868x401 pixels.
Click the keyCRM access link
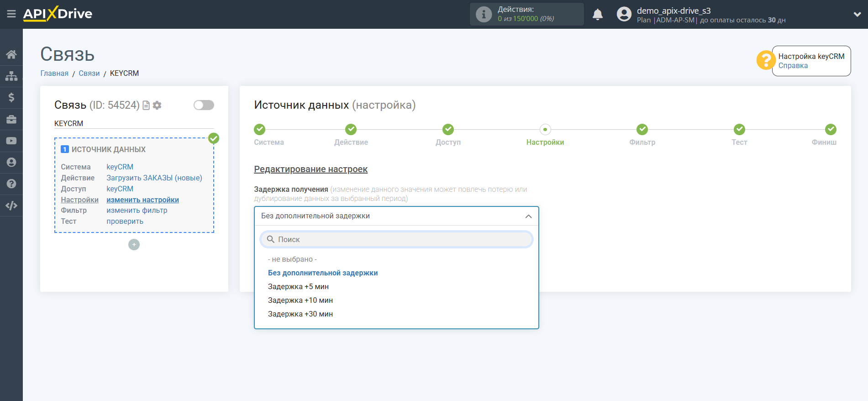point(120,189)
